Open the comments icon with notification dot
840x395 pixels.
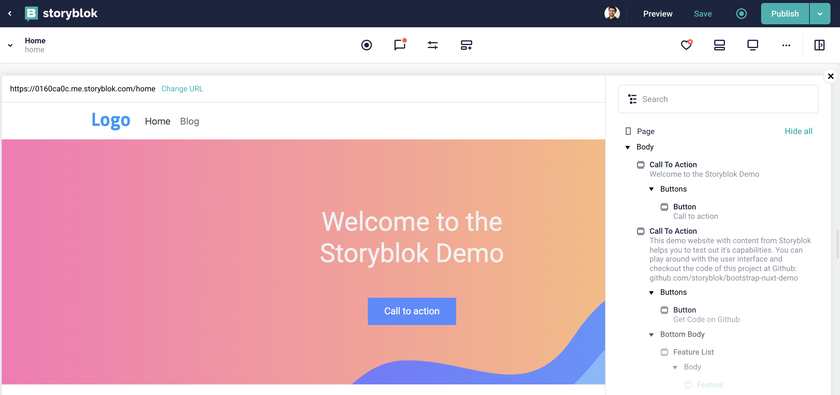click(400, 44)
